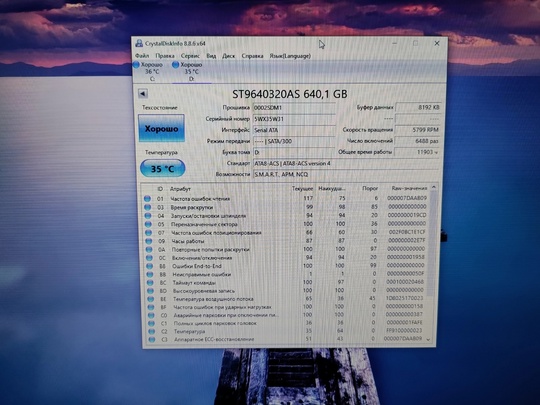The width and height of the screenshot is (540, 405).
Task: Click status icon of attribute 01 row
Action: 147,199
